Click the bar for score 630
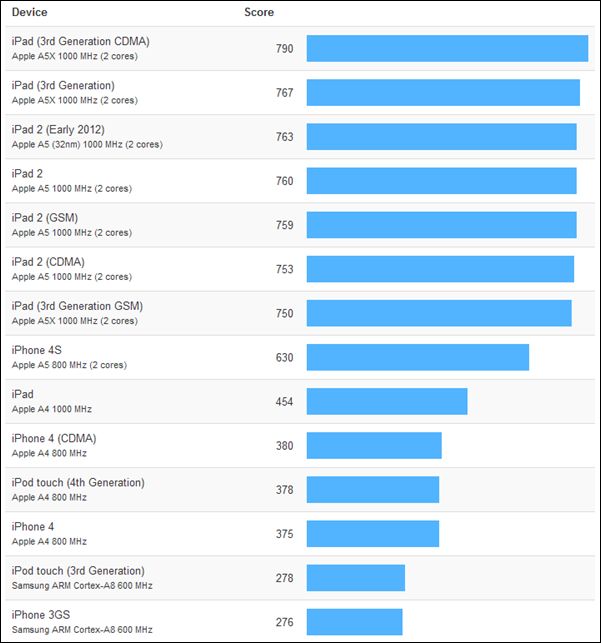601x643 pixels. coord(418,357)
